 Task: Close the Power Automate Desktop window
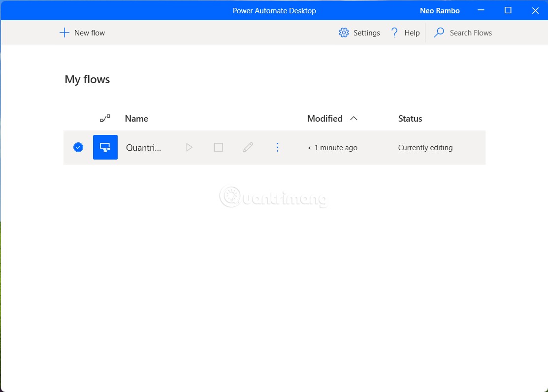pos(535,10)
